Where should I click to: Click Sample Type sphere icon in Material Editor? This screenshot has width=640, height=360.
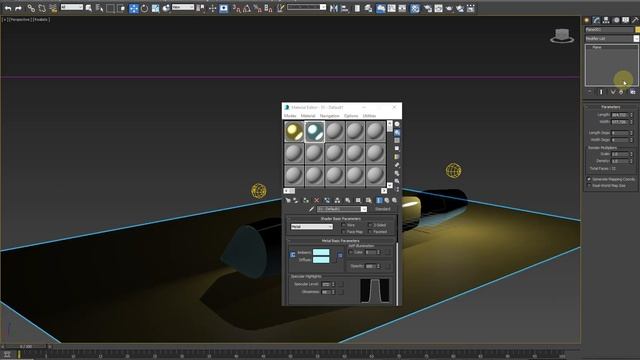(397, 124)
